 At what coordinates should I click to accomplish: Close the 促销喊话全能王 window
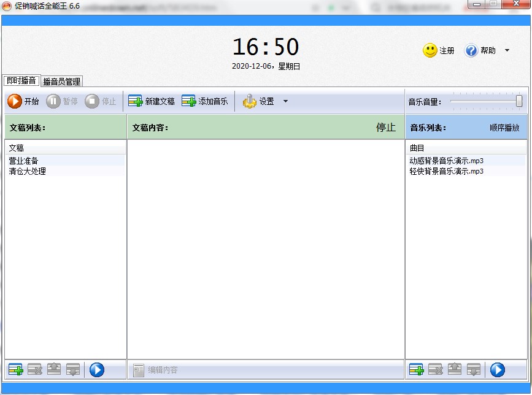(x=515, y=4)
